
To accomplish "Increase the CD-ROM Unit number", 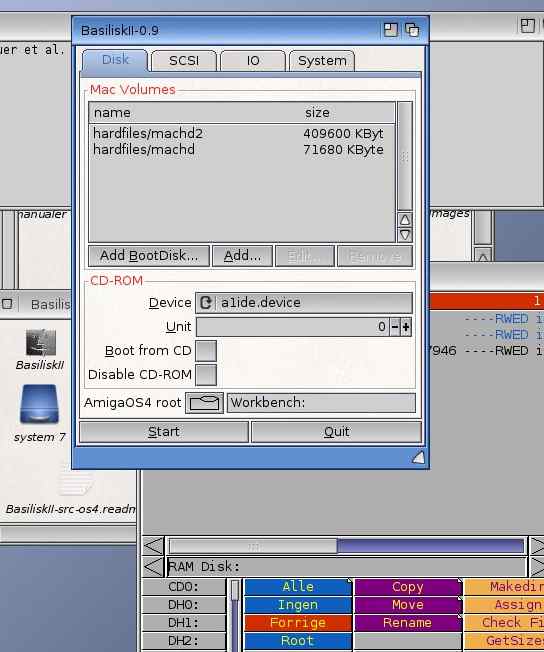I will click(x=406, y=327).
